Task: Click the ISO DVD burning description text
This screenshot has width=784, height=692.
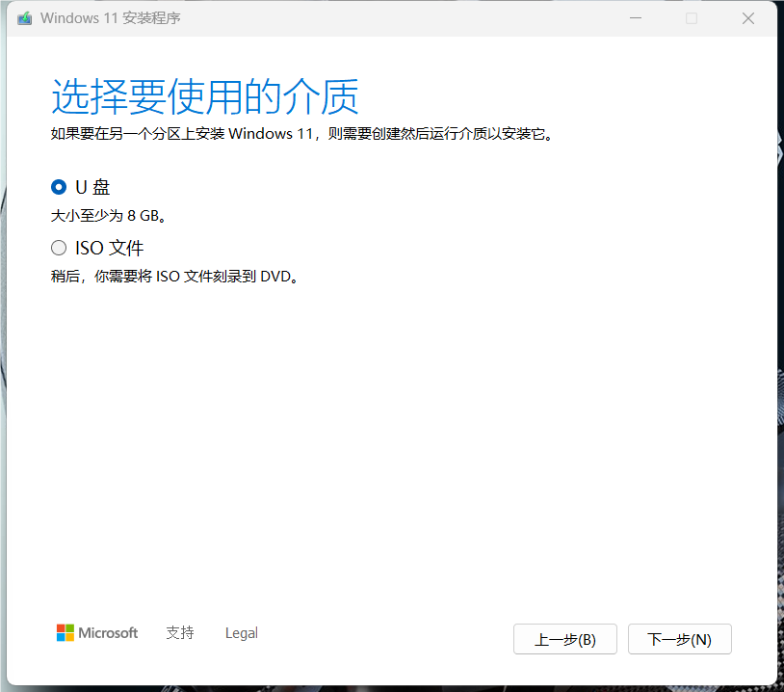Action: (x=174, y=277)
